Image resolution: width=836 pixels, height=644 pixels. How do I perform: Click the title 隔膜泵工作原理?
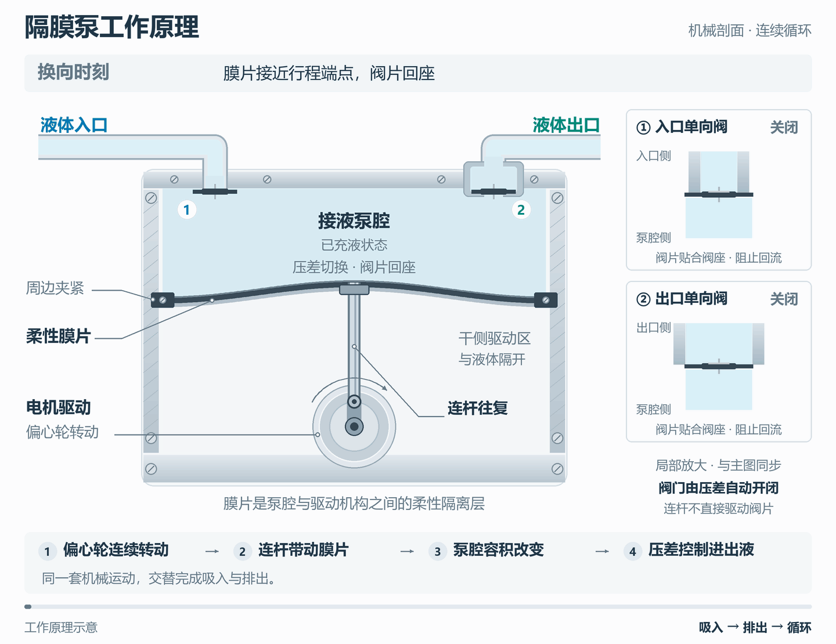point(111,27)
